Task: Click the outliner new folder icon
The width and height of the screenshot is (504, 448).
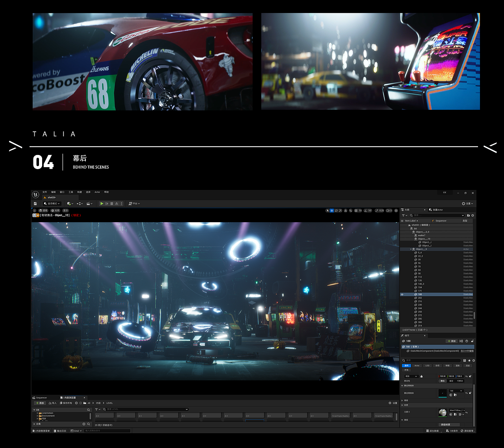Action: tap(468, 215)
